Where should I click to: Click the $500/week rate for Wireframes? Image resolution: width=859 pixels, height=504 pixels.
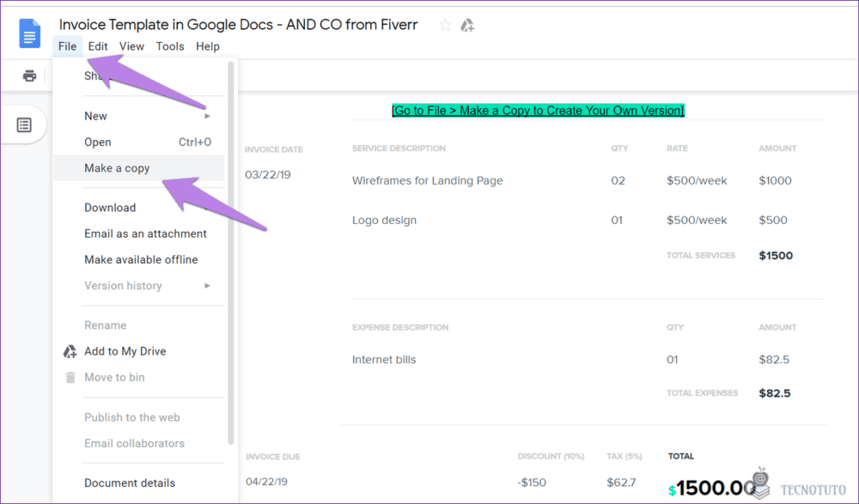click(x=697, y=181)
